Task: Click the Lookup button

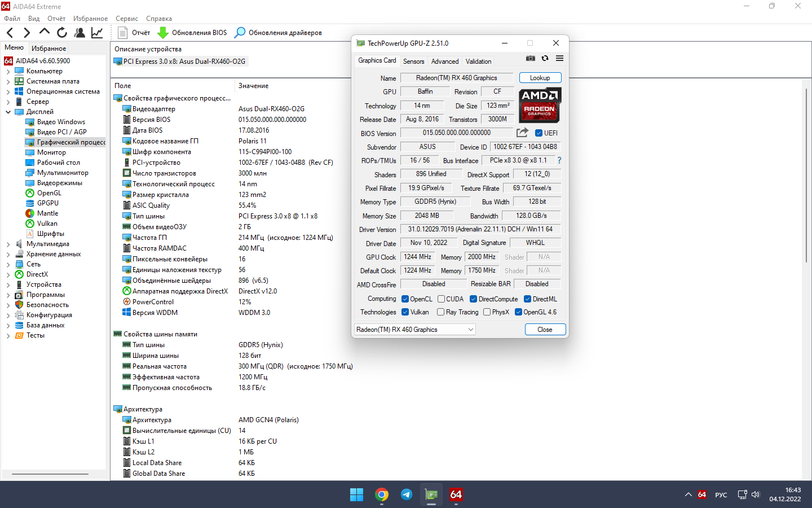Action: (540, 78)
